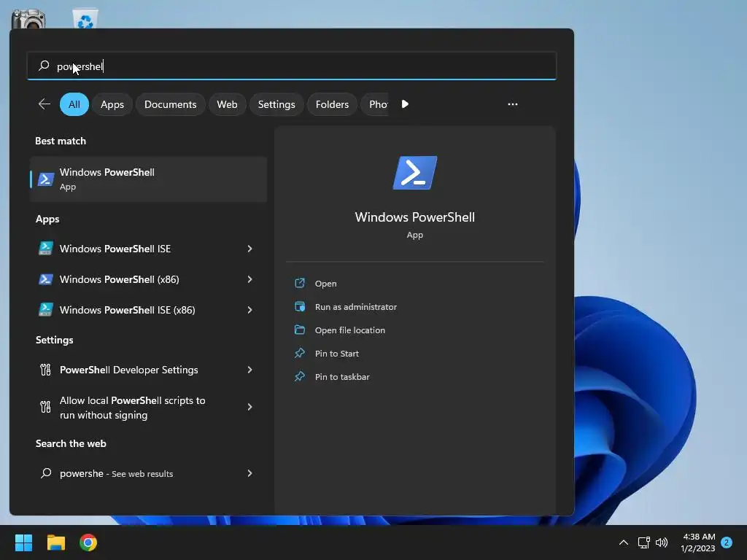Viewport: 747px width, 560px height.
Task: Click the Run as administrator shield icon
Action: tap(300, 306)
